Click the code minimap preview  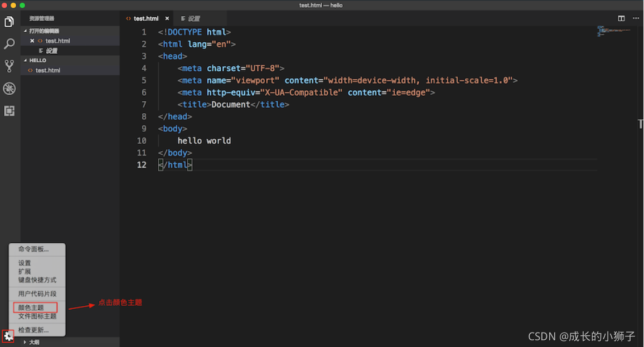point(614,31)
